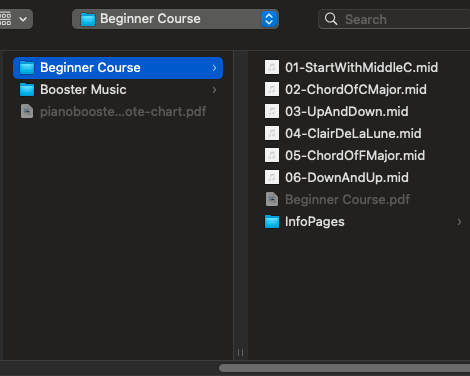The height and width of the screenshot is (376, 470).
Task: Click the pianobooster note-chart PDF icon
Action: [27, 111]
